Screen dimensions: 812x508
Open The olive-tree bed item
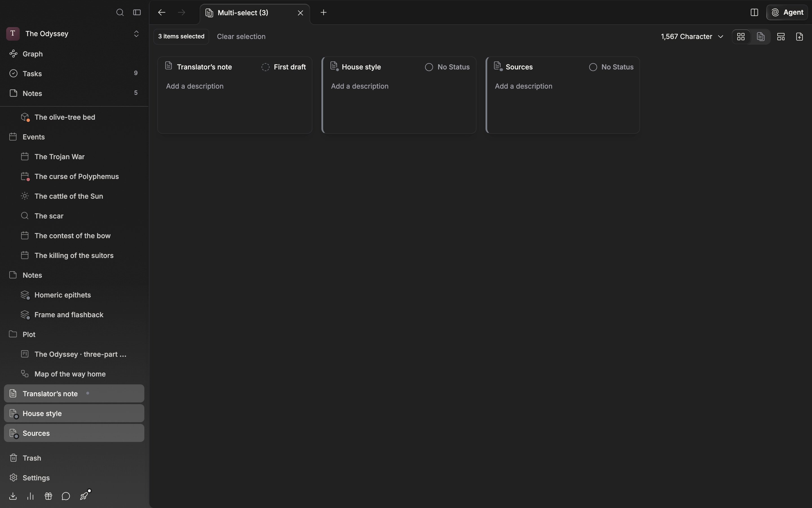click(x=74, y=117)
